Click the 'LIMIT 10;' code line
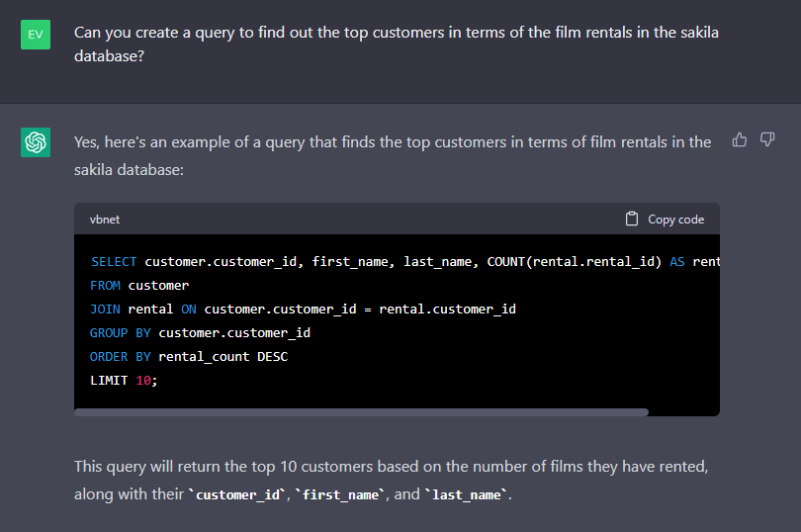Viewport: 801px width, 532px height. [124, 381]
